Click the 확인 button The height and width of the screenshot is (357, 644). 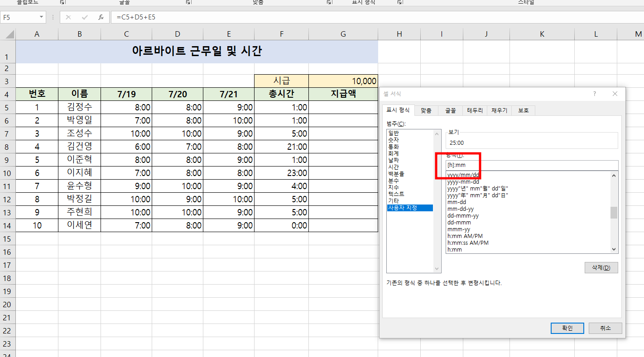point(567,328)
